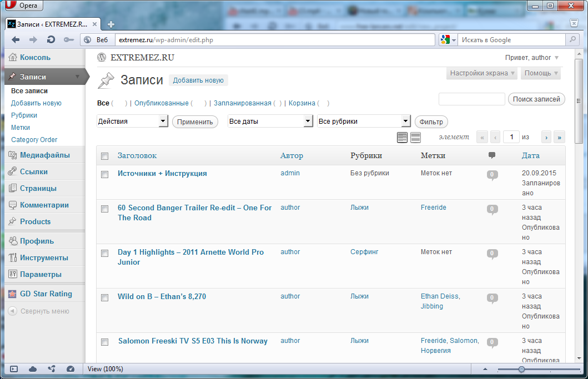Open new tab with plus icon

coord(111,24)
